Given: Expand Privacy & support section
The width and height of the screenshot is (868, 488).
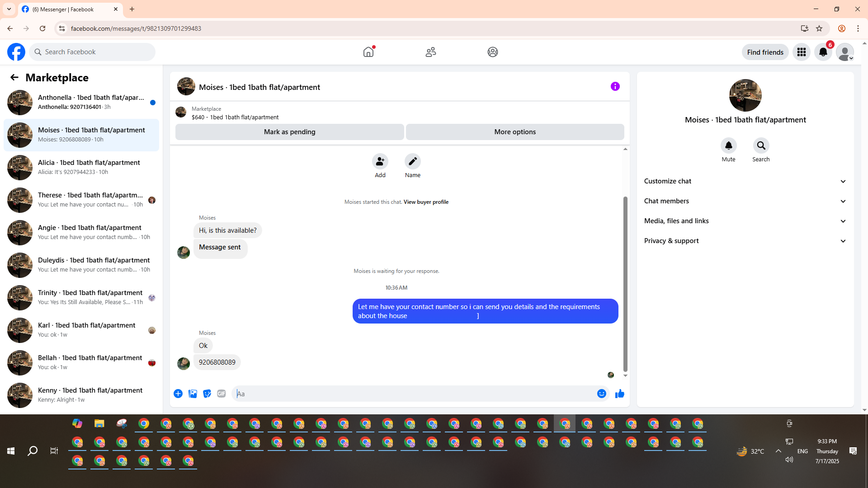Looking at the screenshot, I should coord(745,241).
